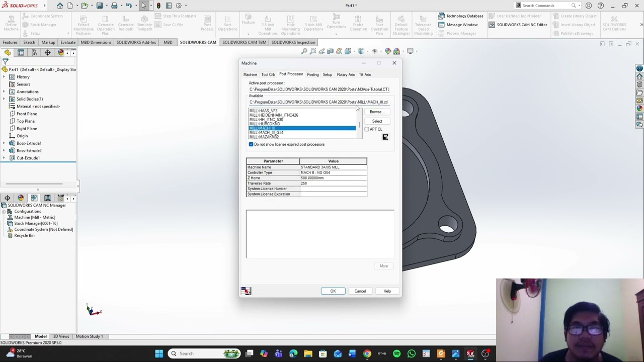Open the PropertyManager tab icon

pyautogui.click(x=21, y=52)
